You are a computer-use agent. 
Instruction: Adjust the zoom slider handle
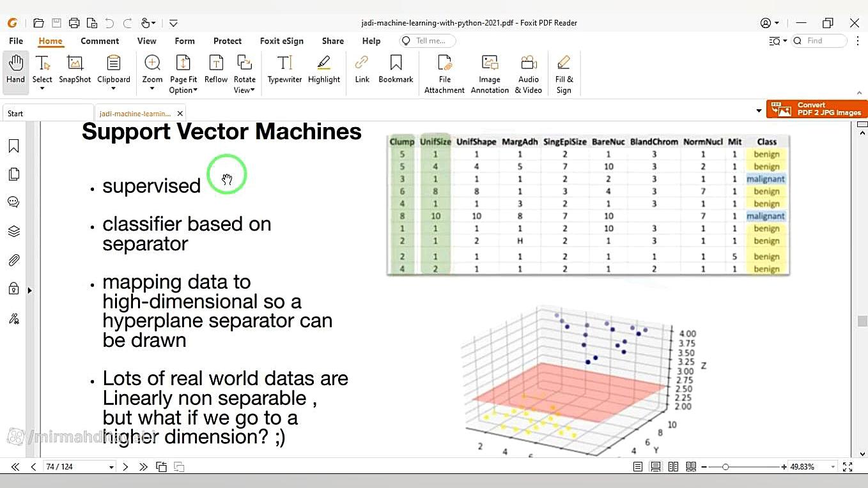pyautogui.click(x=725, y=467)
